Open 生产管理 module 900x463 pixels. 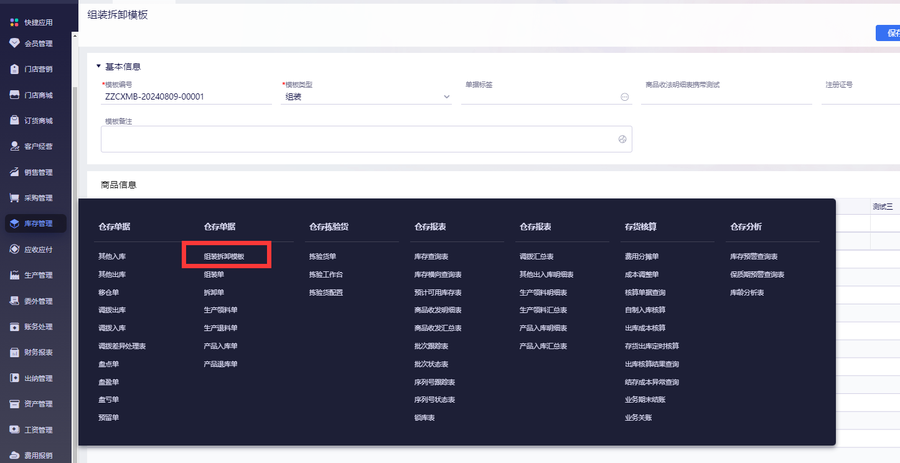coord(32,275)
